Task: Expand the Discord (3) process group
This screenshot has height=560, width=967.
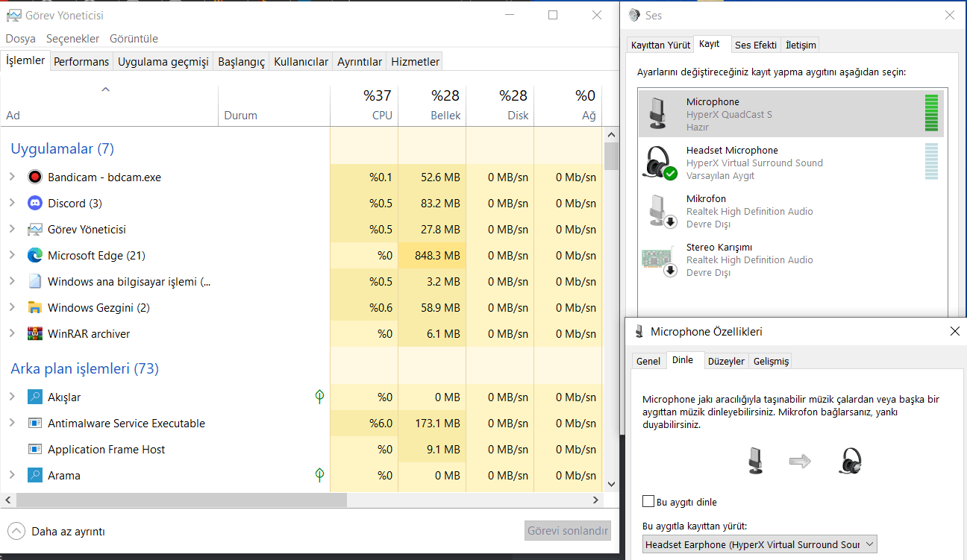Action: (12, 204)
